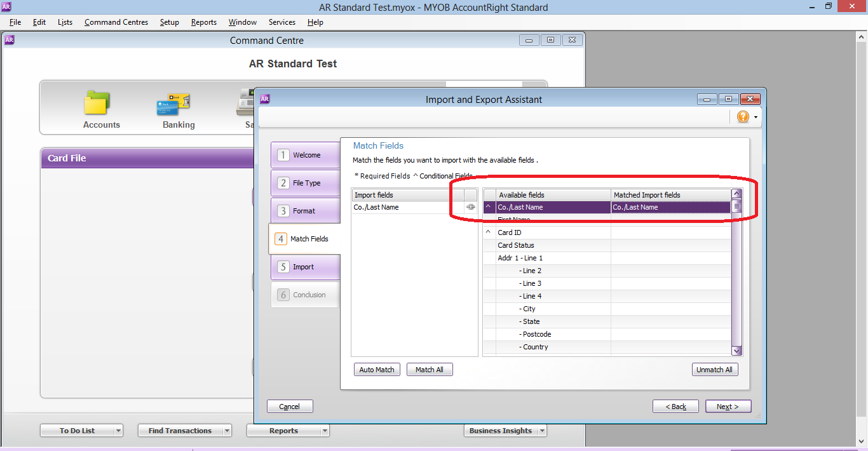This screenshot has width=868, height=451.
Task: Go to step 1 Welcome
Action: [306, 155]
